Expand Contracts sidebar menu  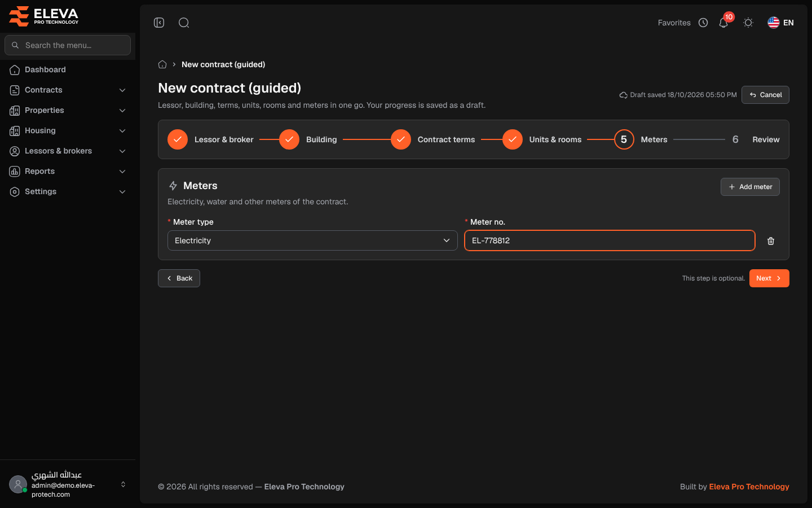click(68, 90)
